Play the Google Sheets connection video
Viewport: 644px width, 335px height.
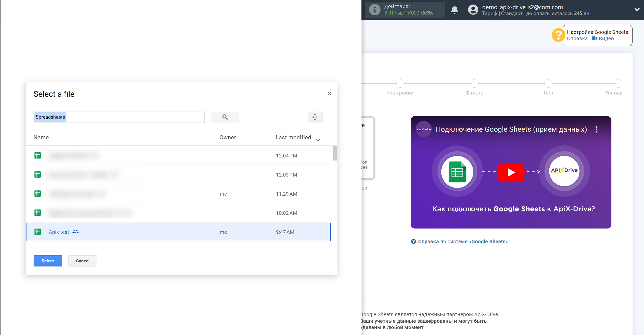(511, 172)
